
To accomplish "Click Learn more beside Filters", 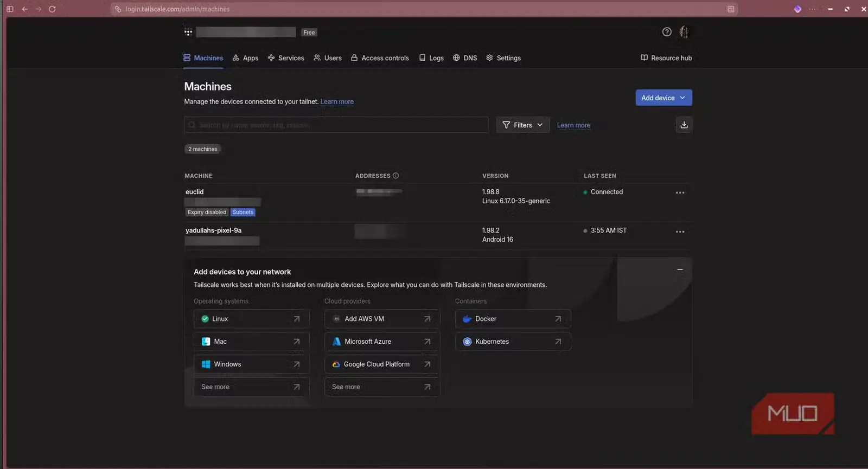I will (x=573, y=125).
